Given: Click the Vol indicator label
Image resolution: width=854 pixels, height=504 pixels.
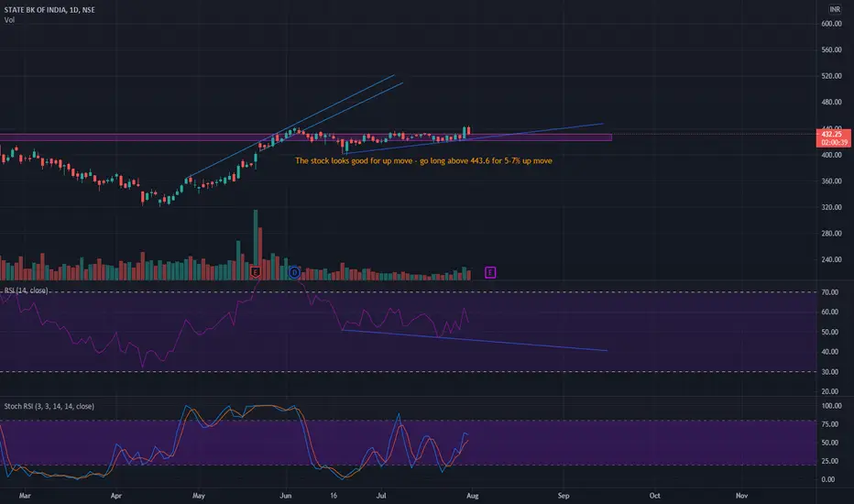Looking at the screenshot, I should tap(9, 20).
